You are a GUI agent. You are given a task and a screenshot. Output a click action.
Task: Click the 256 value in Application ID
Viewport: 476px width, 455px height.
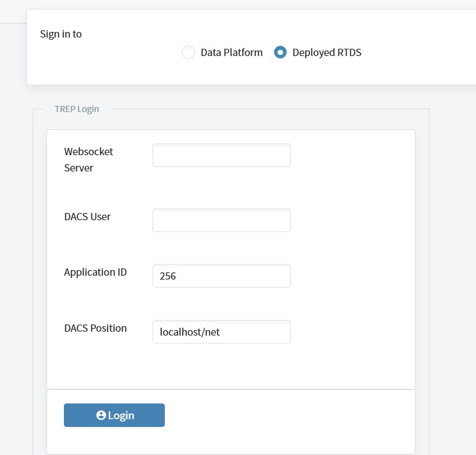coord(168,276)
